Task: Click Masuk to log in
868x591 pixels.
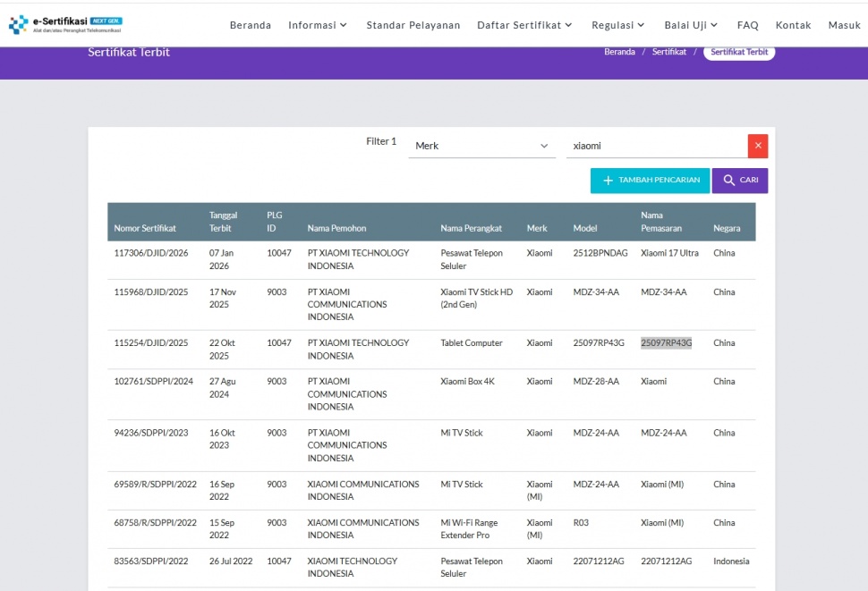Action: (x=844, y=25)
